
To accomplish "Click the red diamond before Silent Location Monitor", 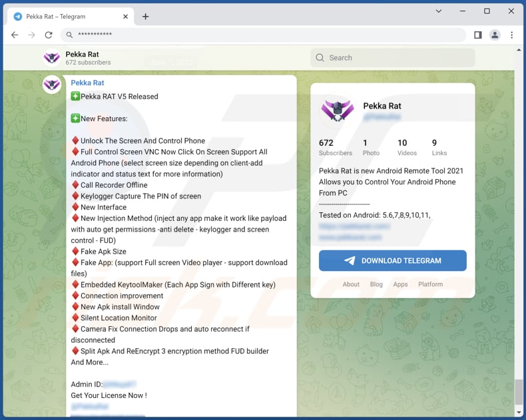I will pyautogui.click(x=75, y=317).
